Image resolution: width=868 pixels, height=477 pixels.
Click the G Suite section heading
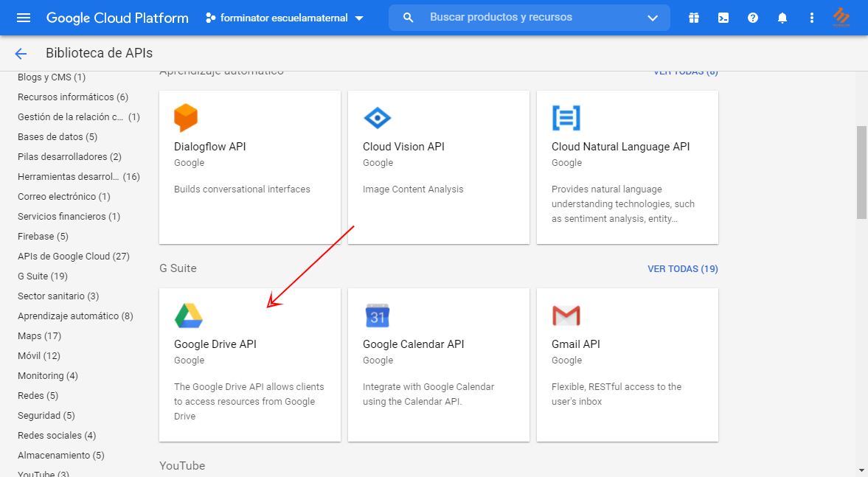coord(178,268)
